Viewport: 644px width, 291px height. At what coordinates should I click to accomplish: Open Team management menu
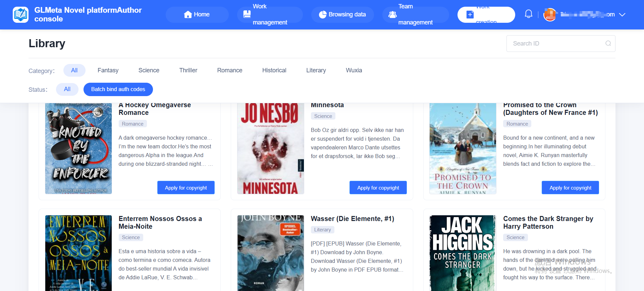(x=415, y=14)
